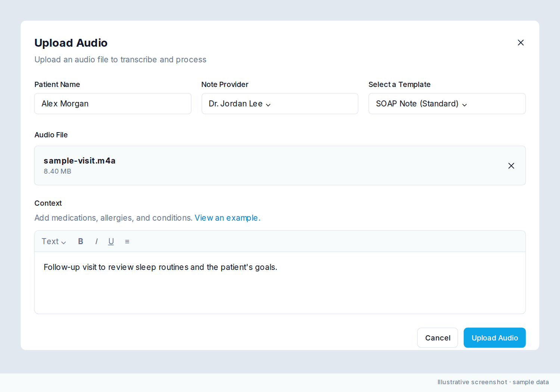Open the View an example link
This screenshot has height=392, width=560.
coord(227,218)
